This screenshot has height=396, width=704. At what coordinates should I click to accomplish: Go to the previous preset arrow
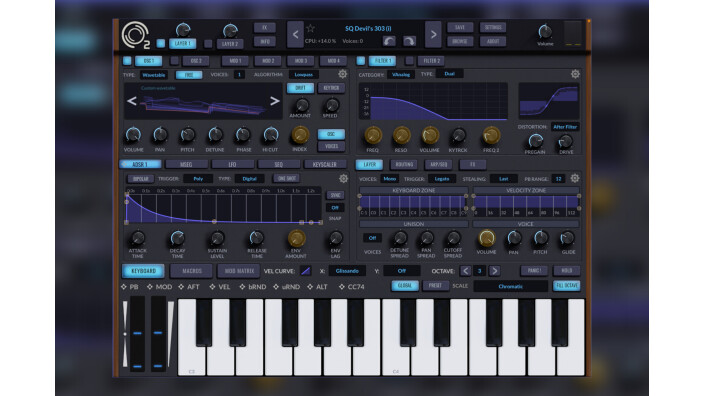tap(295, 34)
